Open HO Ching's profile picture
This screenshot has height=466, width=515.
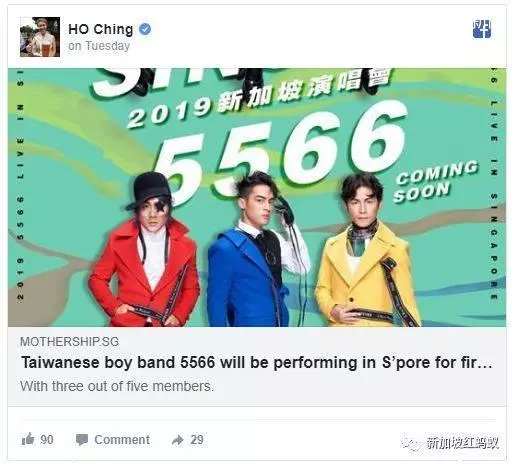coord(40,37)
